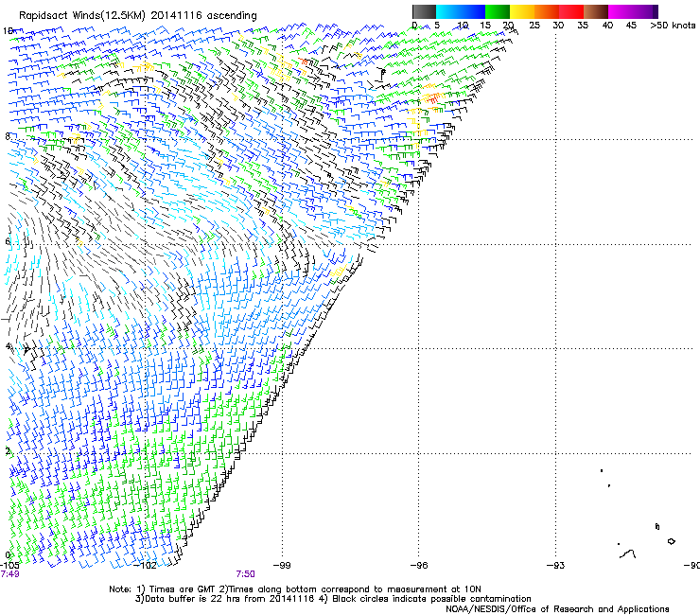Click the -102 longitude axis label
The height and width of the screenshot is (615, 700).
(x=146, y=566)
